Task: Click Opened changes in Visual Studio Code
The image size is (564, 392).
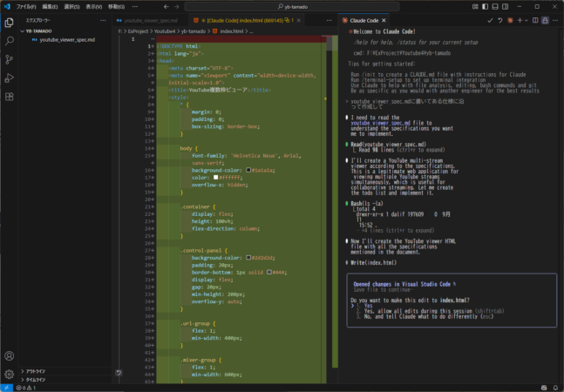Action: tap(402, 284)
